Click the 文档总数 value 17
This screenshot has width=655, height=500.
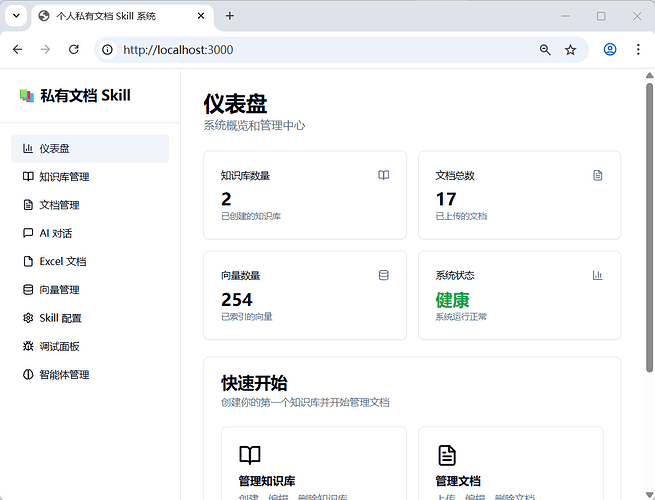click(x=446, y=199)
